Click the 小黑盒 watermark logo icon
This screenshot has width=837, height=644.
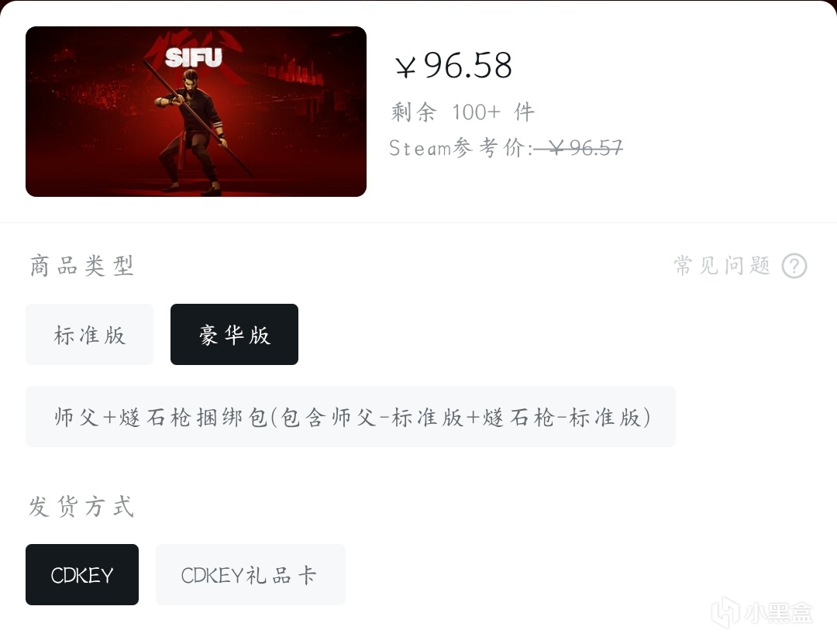726,611
